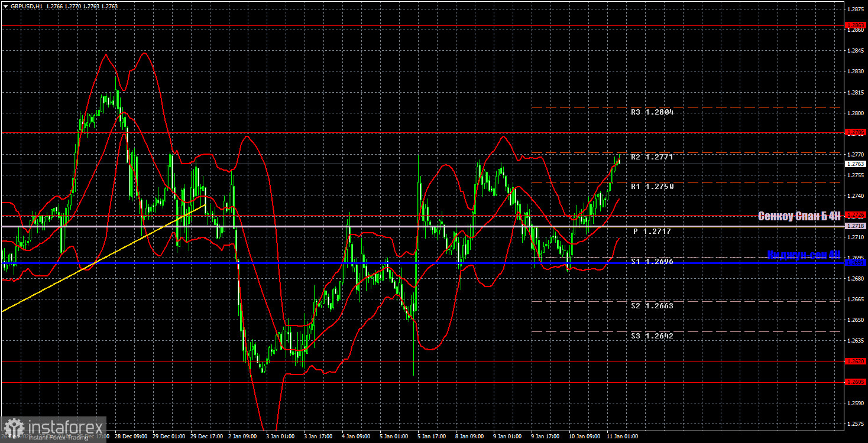Select the R1 1.2750 pivot label
Screen dimensions: 868x443
point(652,186)
